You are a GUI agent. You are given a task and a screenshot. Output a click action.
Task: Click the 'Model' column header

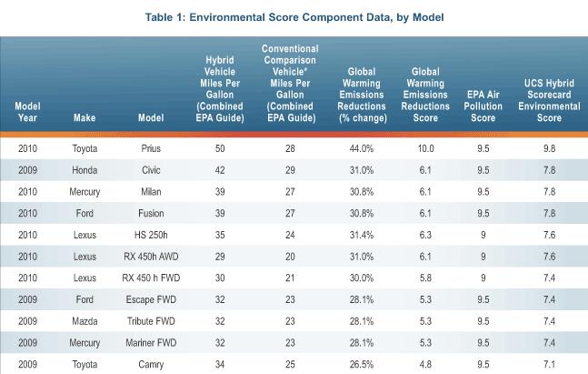[x=152, y=117]
